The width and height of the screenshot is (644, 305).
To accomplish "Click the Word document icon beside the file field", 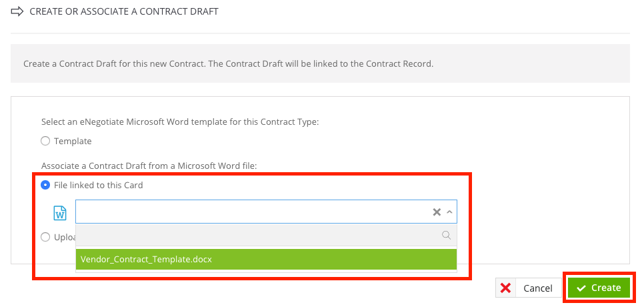I will [x=60, y=213].
